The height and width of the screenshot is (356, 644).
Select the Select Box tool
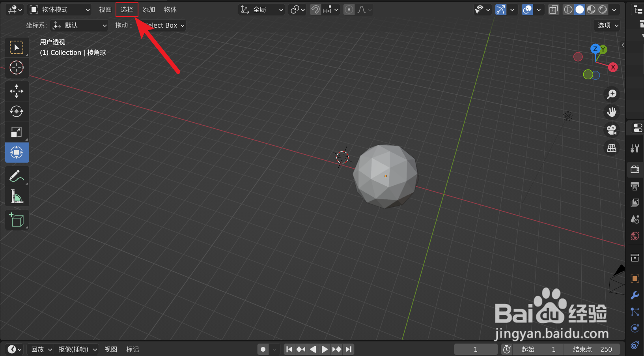(x=17, y=47)
